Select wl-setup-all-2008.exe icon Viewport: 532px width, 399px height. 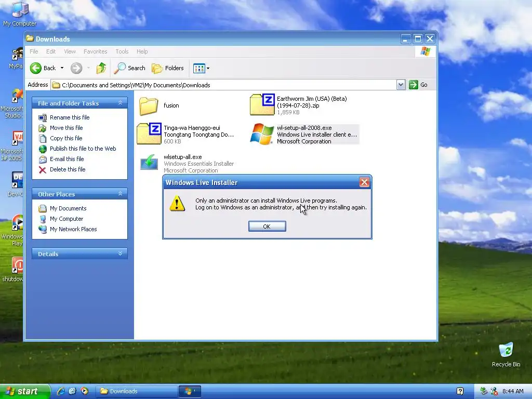point(262,134)
